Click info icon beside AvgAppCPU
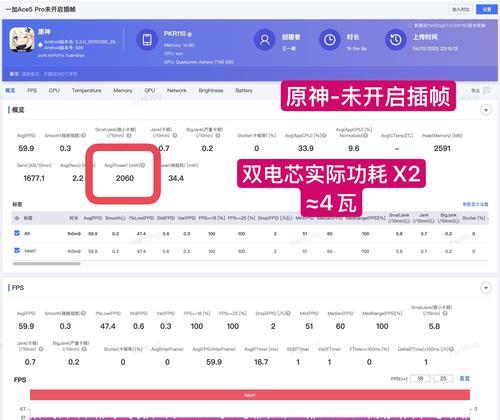 click(324, 135)
